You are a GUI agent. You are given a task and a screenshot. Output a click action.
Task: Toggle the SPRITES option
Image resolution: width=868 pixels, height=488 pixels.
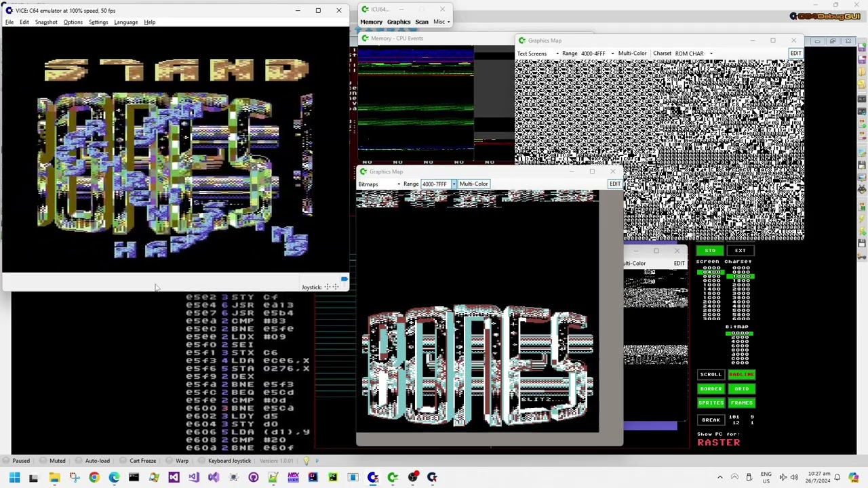tap(711, 403)
